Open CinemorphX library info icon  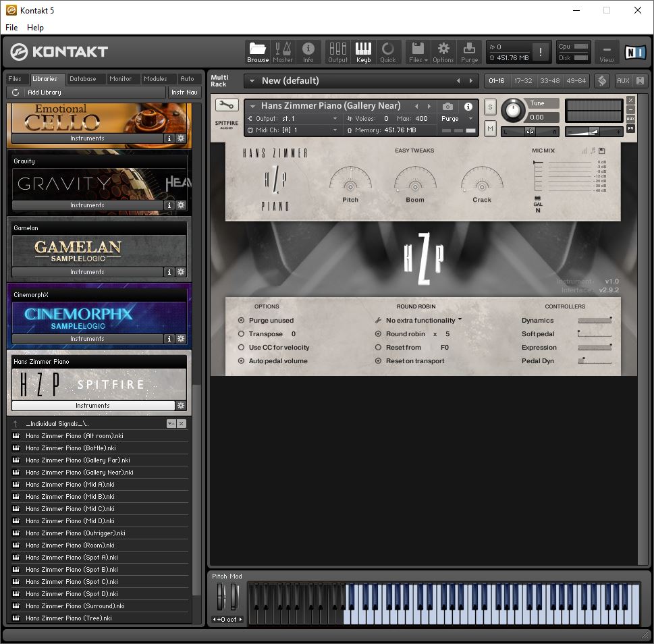tap(169, 339)
